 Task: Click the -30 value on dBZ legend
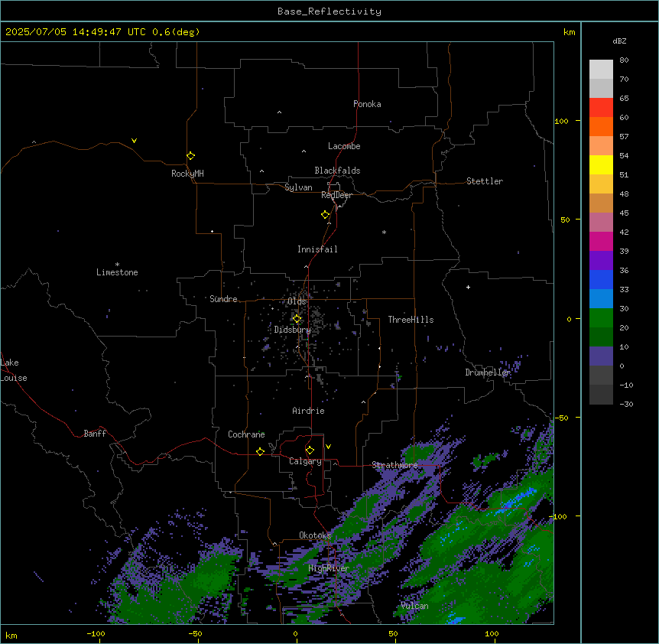click(626, 404)
